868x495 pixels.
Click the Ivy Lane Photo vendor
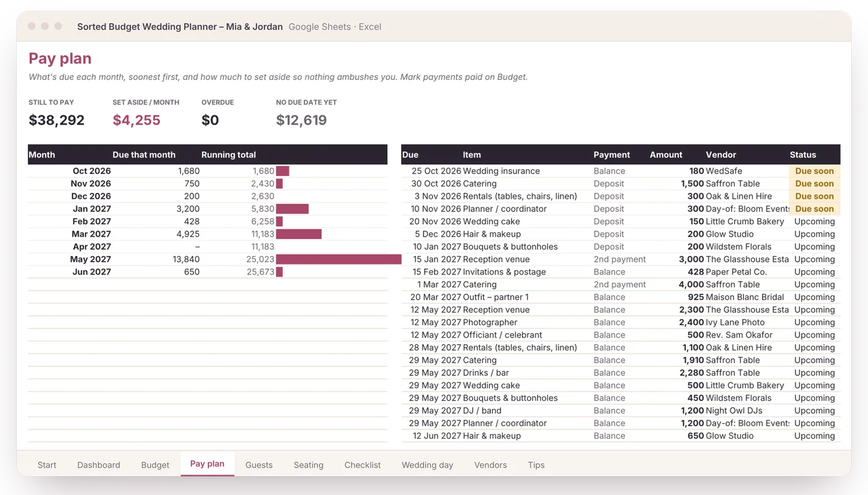(735, 322)
